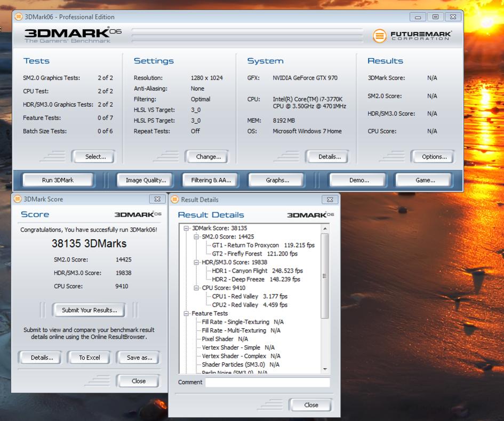
Task: Close the 3DMark Score dialog via Close button
Action: coord(138,381)
